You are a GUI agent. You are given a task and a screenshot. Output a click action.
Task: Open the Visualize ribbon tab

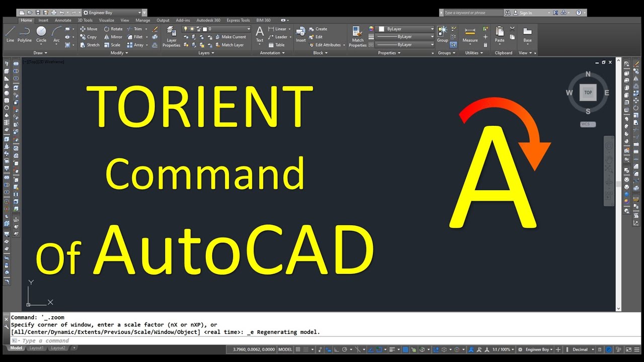click(x=106, y=21)
